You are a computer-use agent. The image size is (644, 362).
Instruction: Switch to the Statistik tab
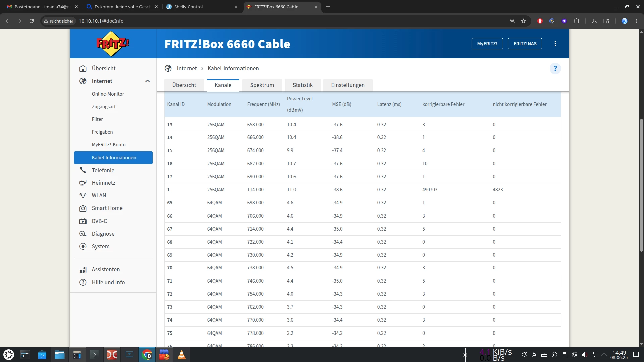tap(302, 85)
